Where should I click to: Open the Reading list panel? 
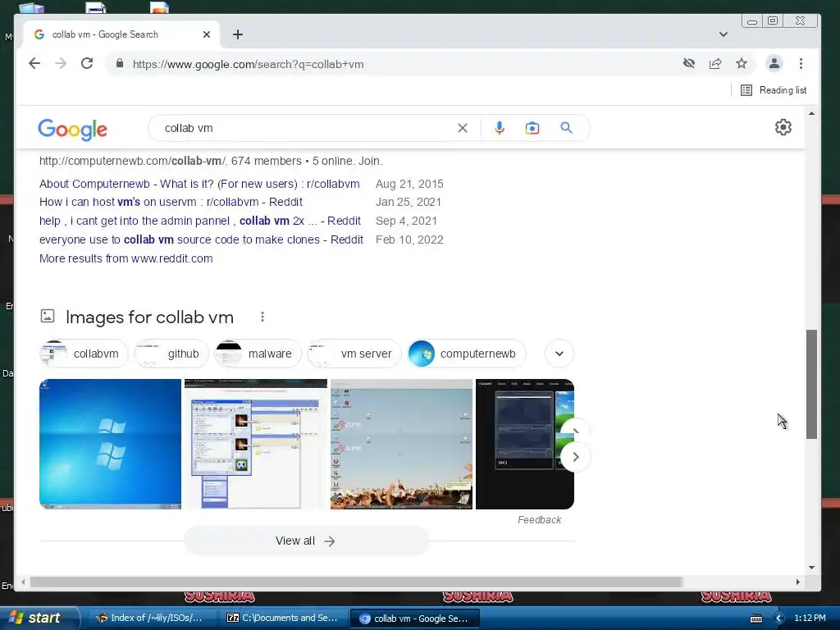click(773, 90)
